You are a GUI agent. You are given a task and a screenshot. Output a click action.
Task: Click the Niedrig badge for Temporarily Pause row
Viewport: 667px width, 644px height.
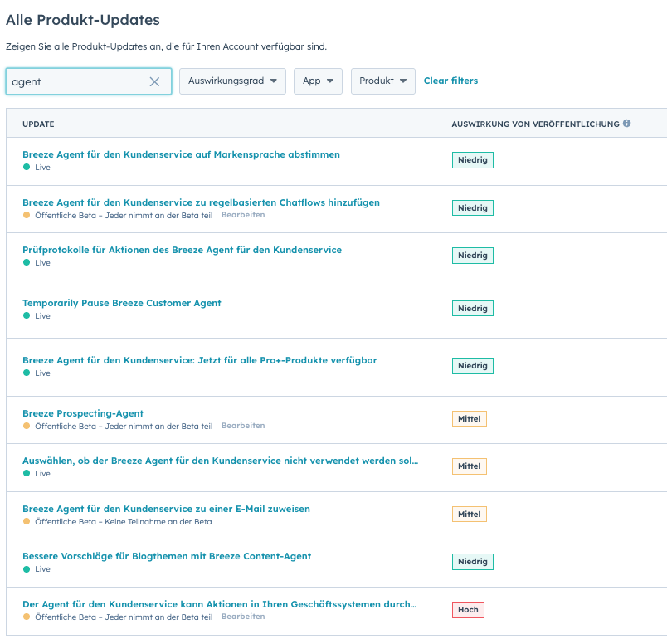[473, 309]
